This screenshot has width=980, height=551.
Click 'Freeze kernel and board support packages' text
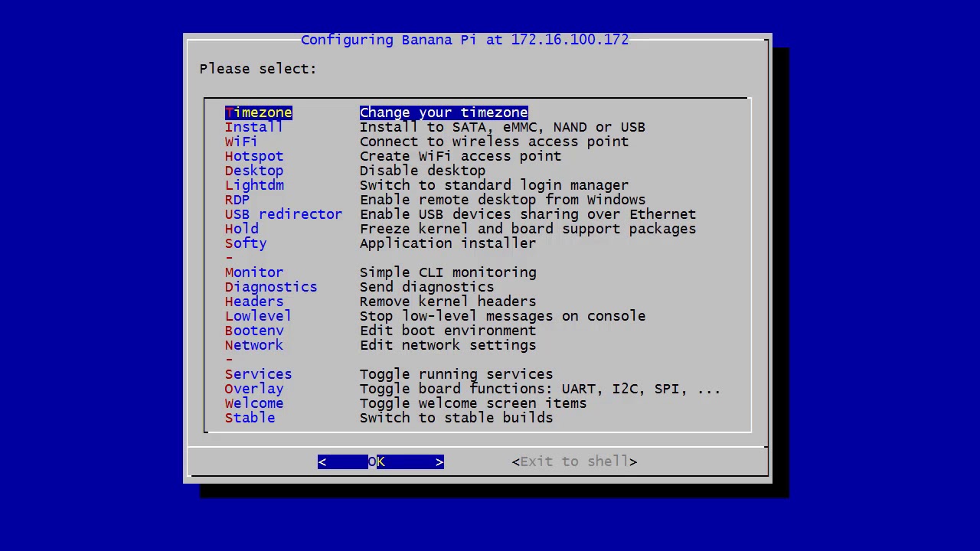pos(528,229)
